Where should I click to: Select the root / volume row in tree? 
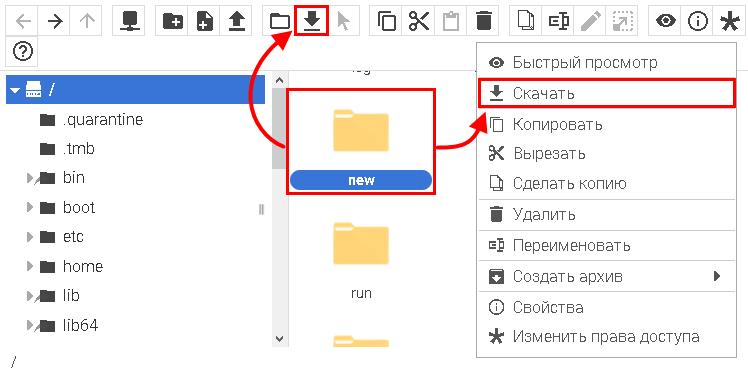tap(135, 90)
